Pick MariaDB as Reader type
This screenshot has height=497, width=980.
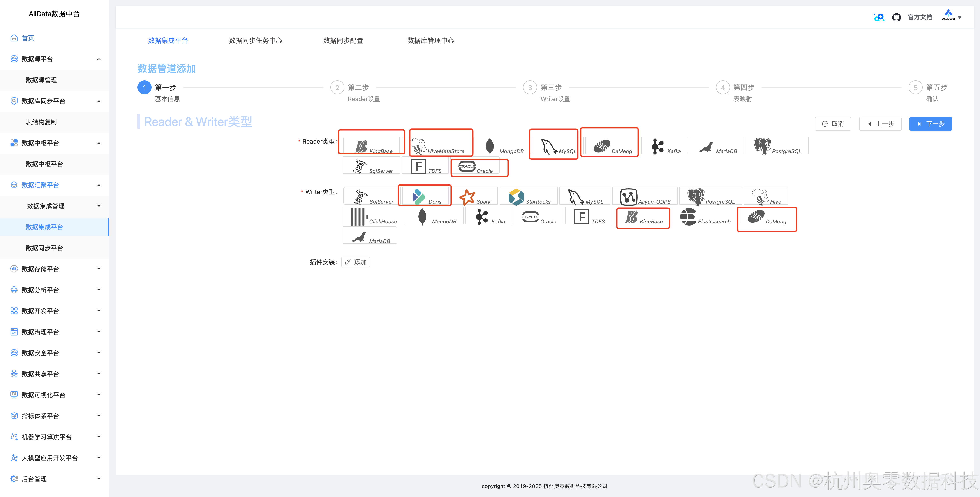pyautogui.click(x=716, y=145)
